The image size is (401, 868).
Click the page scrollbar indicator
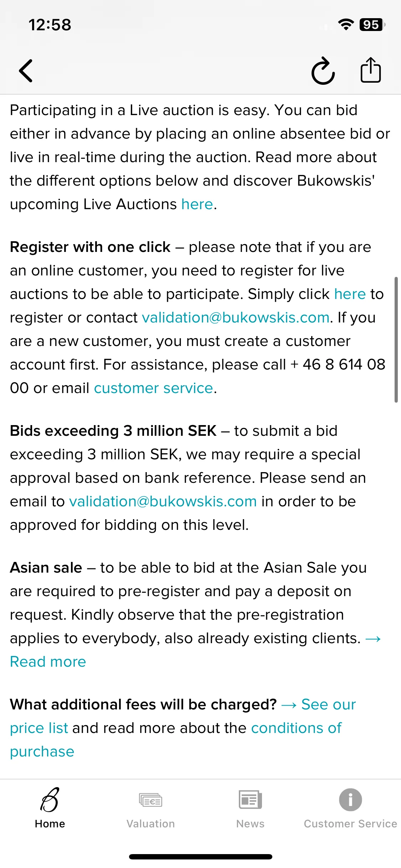[x=396, y=340]
